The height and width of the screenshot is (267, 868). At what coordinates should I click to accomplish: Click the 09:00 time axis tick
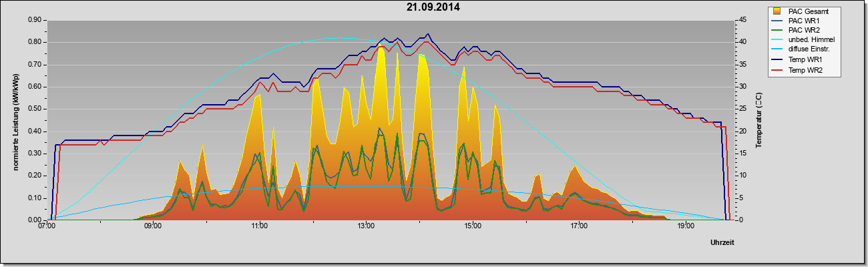153,226
